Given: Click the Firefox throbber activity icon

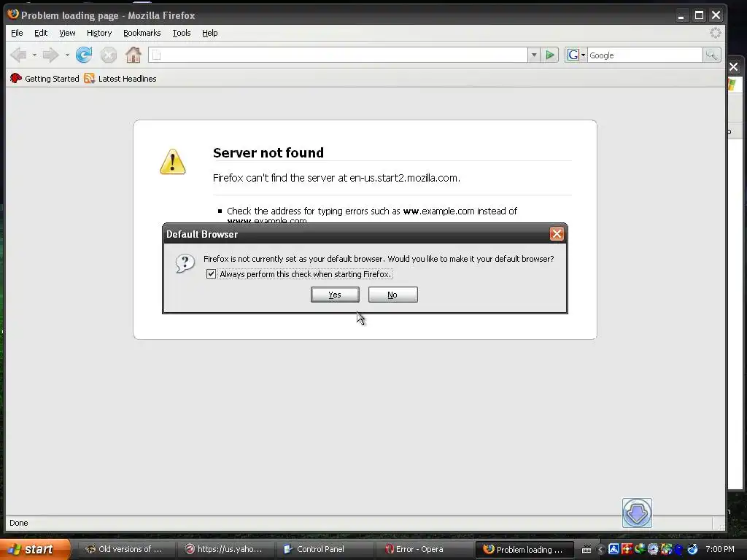Looking at the screenshot, I should pyautogui.click(x=716, y=33).
